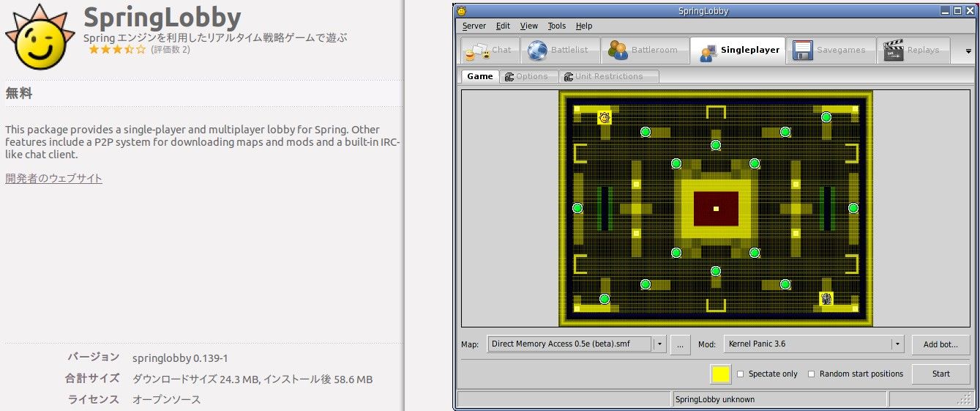Click the star rating under the SpringLobby title
This screenshot has height=411, width=980.
[117, 50]
